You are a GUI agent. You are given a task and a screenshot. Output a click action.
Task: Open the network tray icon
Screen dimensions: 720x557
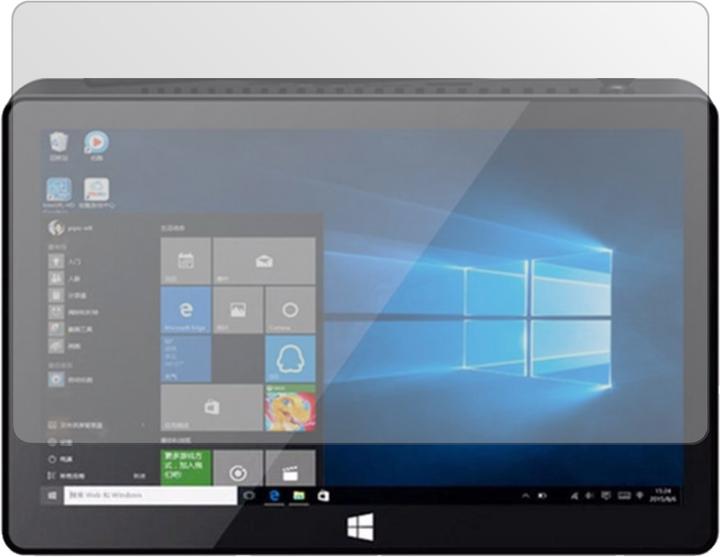pyautogui.click(x=574, y=496)
